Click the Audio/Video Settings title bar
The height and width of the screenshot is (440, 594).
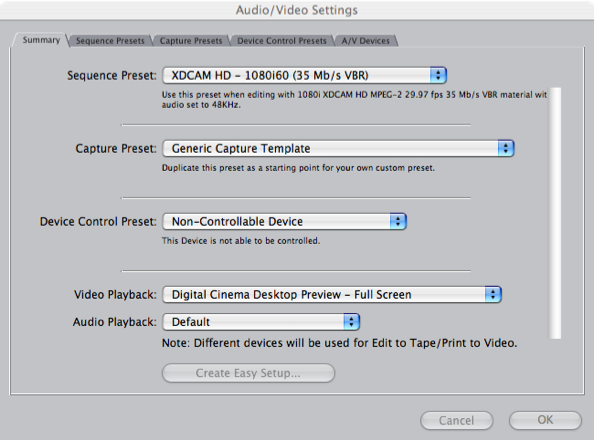tap(297, 10)
